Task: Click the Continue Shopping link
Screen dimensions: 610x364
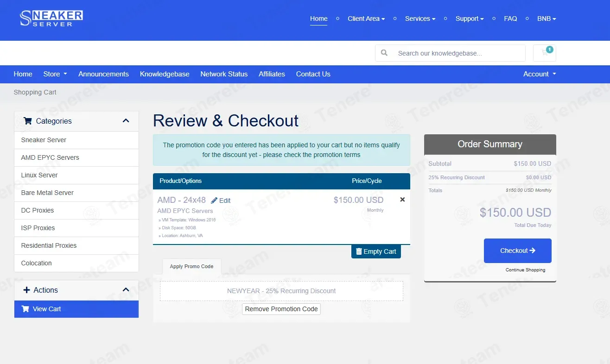Action: pos(525,270)
